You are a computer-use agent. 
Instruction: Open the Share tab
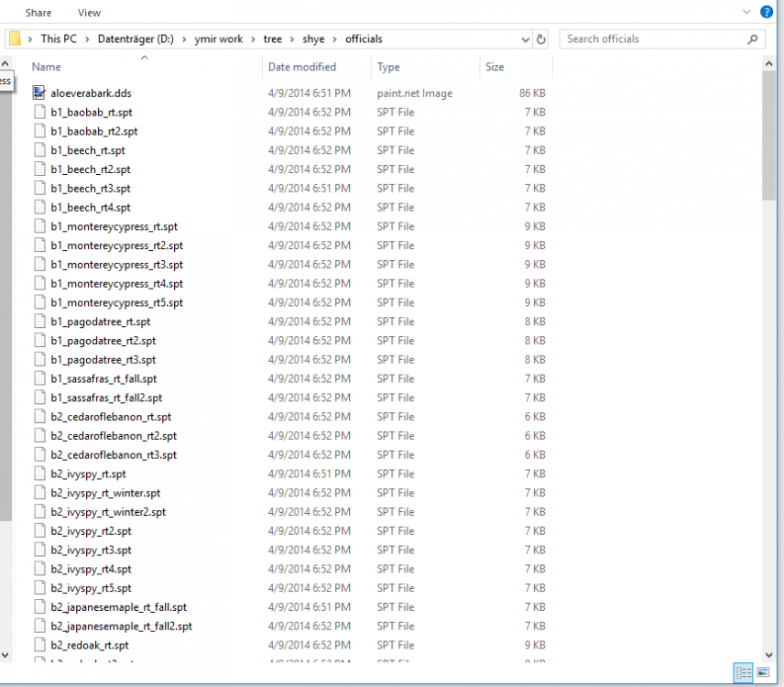38,12
